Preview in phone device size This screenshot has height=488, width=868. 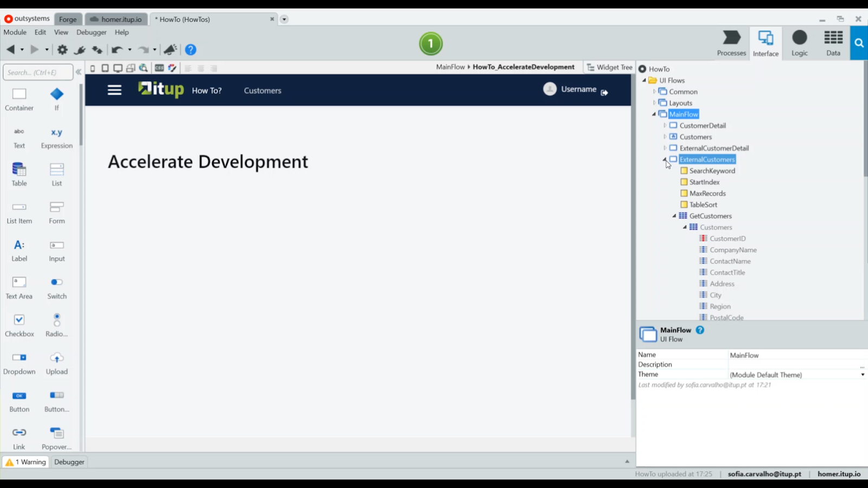click(x=93, y=68)
